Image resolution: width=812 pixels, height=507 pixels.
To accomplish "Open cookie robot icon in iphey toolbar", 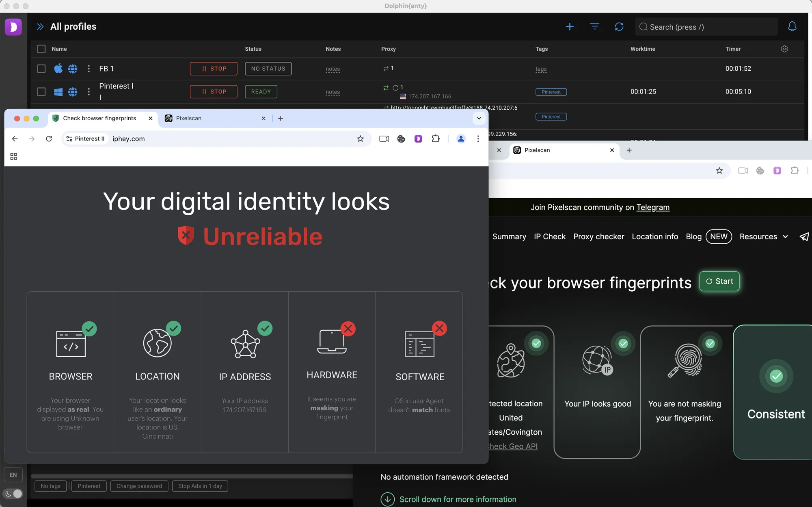I will click(401, 139).
